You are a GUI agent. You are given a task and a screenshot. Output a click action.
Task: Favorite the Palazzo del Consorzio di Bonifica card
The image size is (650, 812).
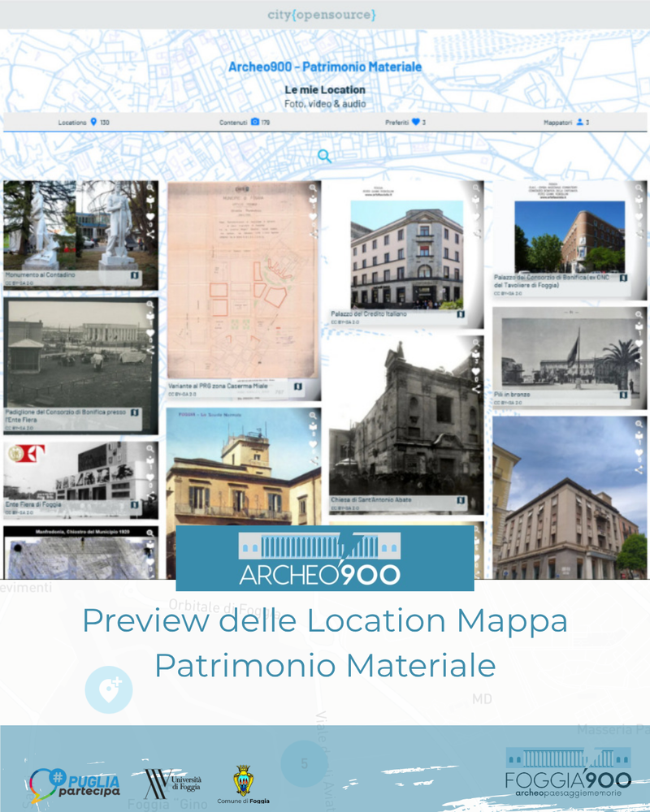[639, 217]
